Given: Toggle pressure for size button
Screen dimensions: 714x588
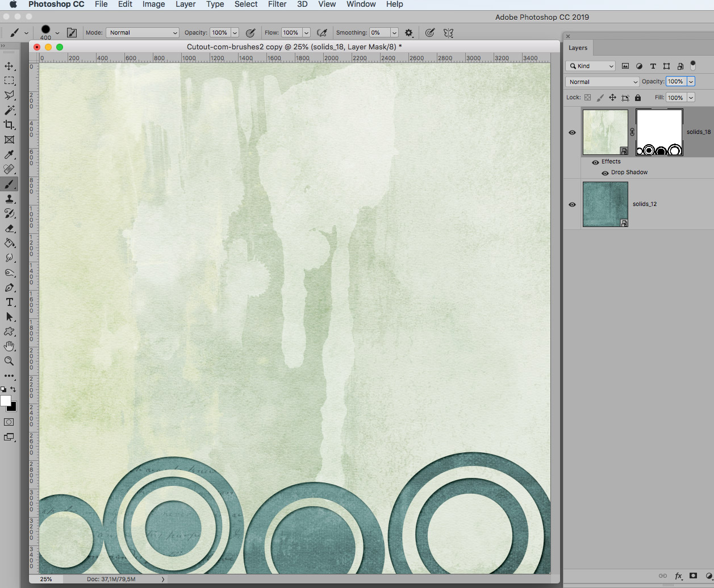Looking at the screenshot, I should click(x=430, y=33).
